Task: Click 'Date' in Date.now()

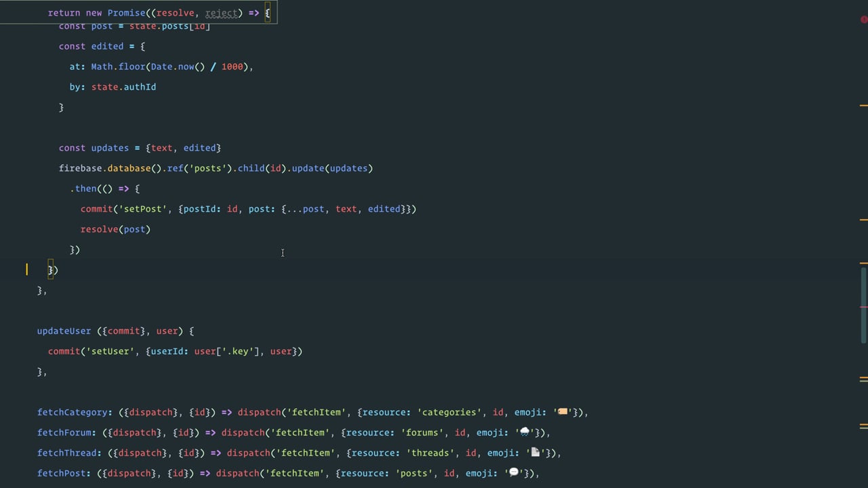Action: (162, 66)
